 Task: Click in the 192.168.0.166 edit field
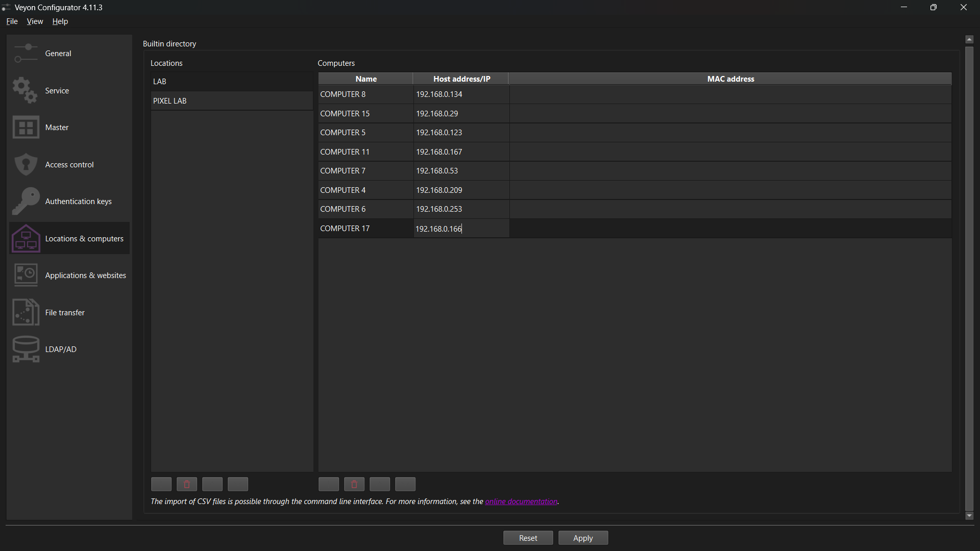[461, 229]
